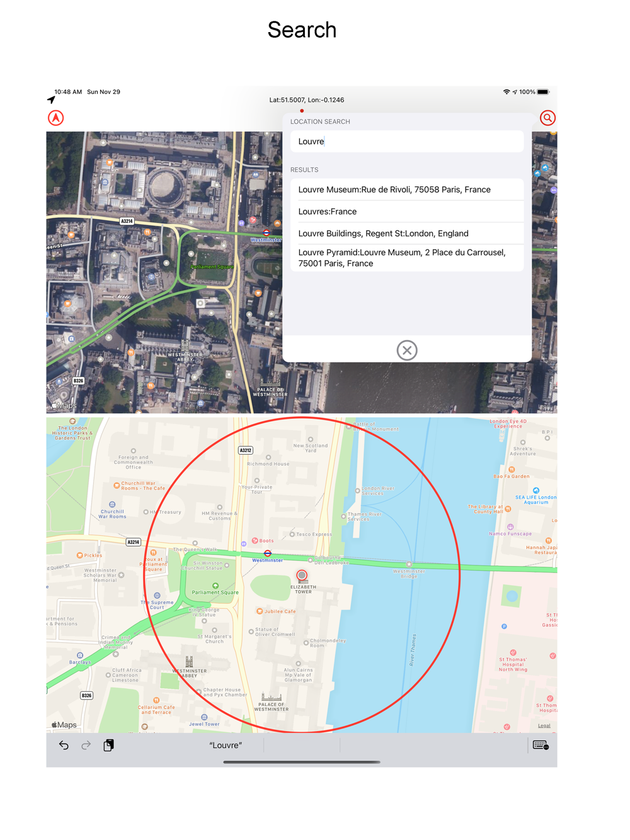Tap the Palace of Westminster icon on lower map
The height and width of the screenshot is (840, 630).
[272, 697]
